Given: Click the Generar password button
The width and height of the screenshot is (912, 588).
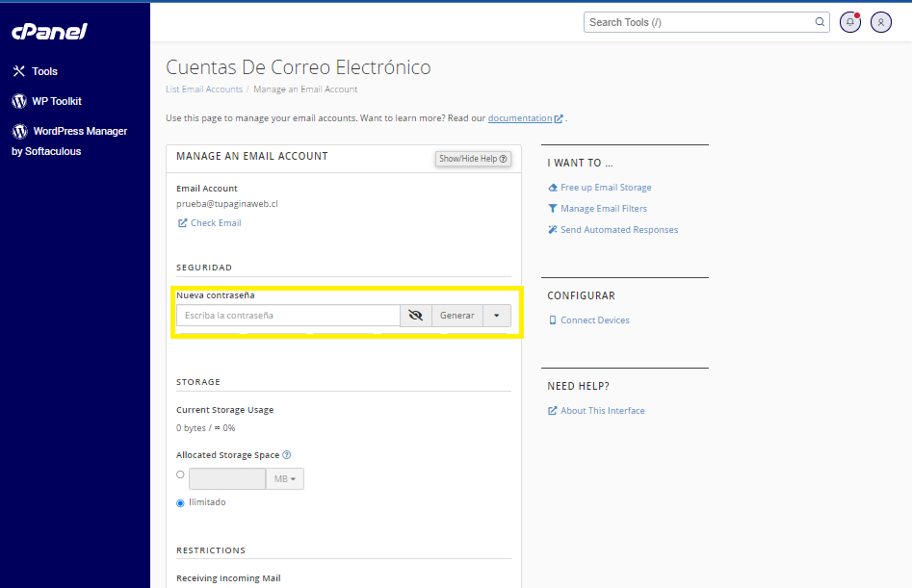Looking at the screenshot, I should point(456,316).
